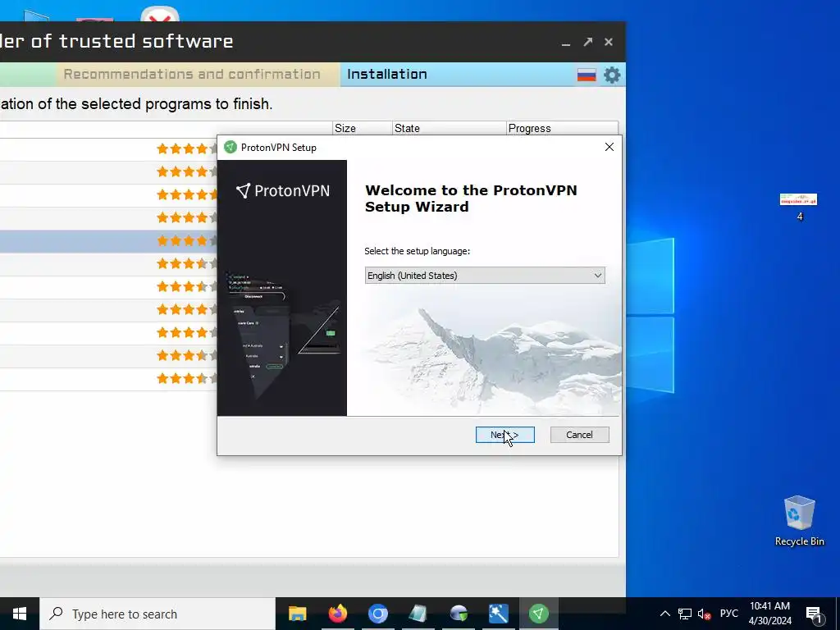Open the setup language dropdown
The width and height of the screenshot is (840, 630).
(484, 276)
